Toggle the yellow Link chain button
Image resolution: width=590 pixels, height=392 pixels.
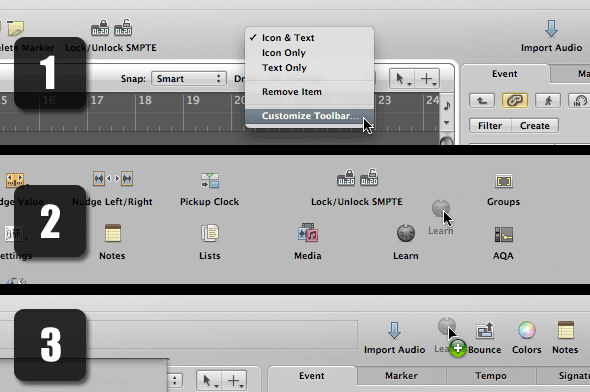point(515,101)
